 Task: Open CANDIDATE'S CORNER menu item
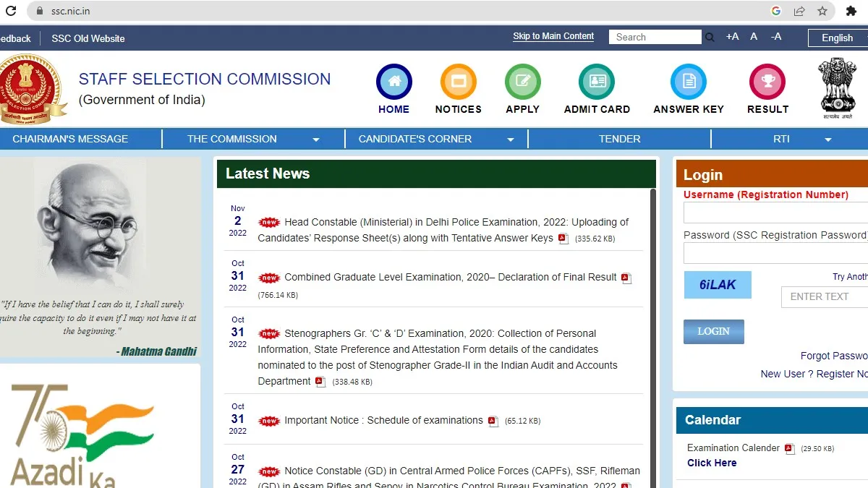415,139
